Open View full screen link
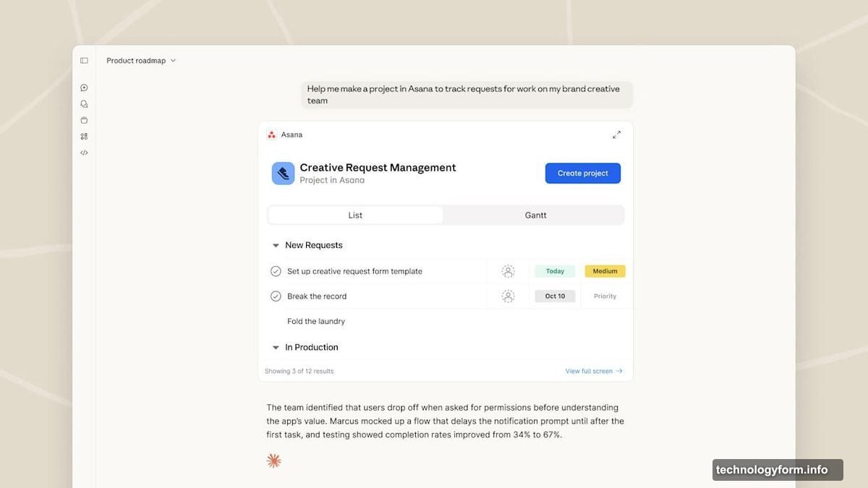The image size is (868, 488). pyautogui.click(x=594, y=371)
